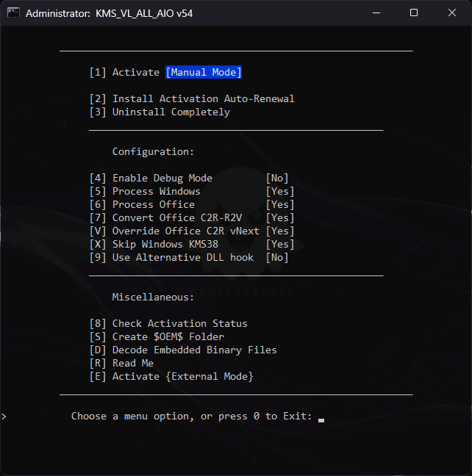Select the "[1] Activate" menu line
Image resolution: width=472 pixels, height=476 pixels.
[165, 72]
